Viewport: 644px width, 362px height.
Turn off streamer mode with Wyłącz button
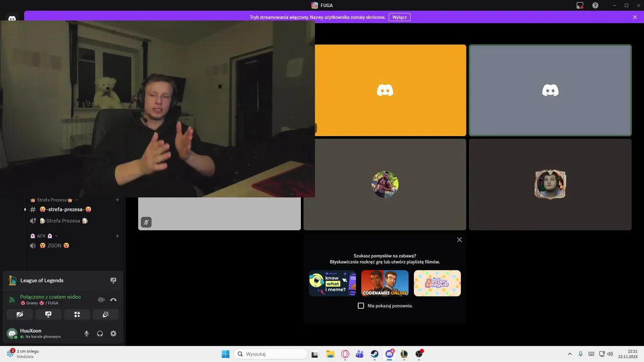pos(399,17)
